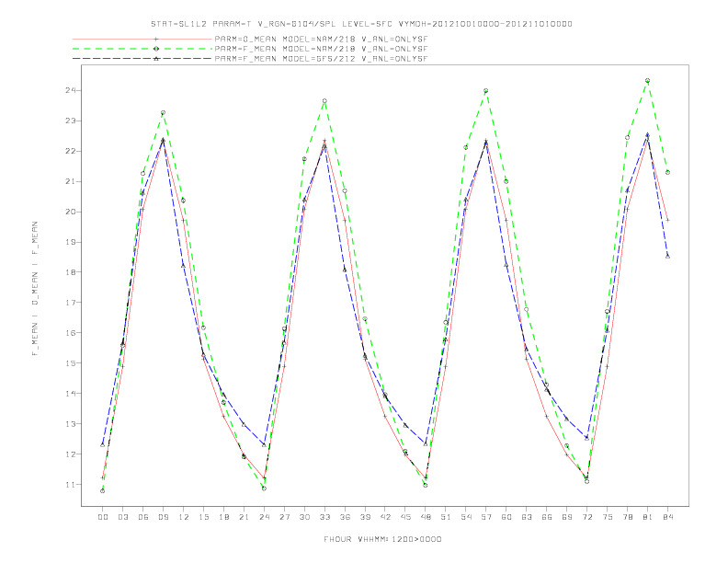The width and height of the screenshot is (728, 563).
Task: Click blue triangle marker at hour 48
Action: (426, 443)
